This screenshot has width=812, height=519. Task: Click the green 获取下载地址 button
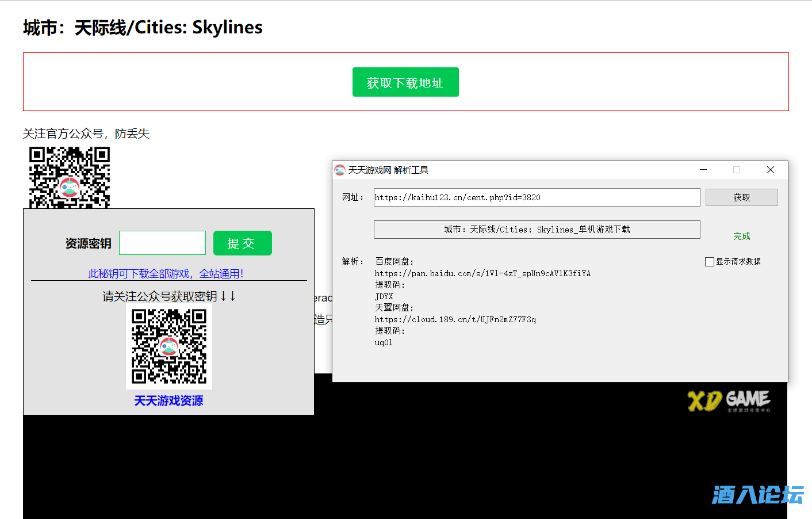tap(405, 82)
